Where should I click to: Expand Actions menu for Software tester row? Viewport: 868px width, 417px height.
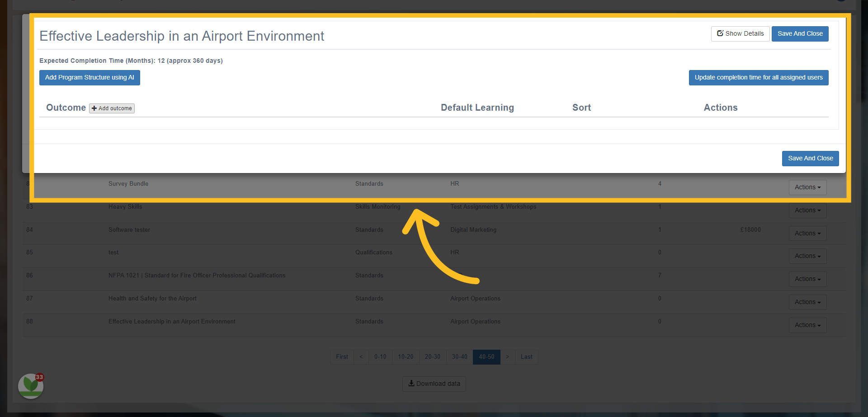(807, 234)
